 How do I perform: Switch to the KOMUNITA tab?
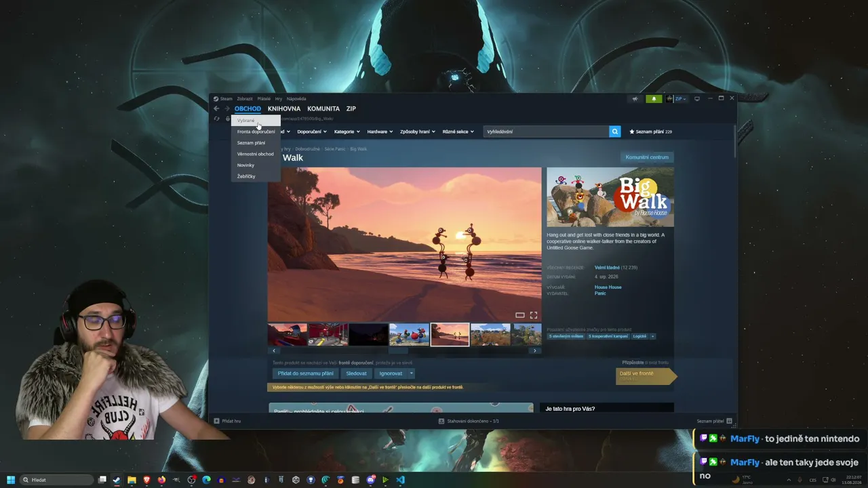pyautogui.click(x=323, y=108)
